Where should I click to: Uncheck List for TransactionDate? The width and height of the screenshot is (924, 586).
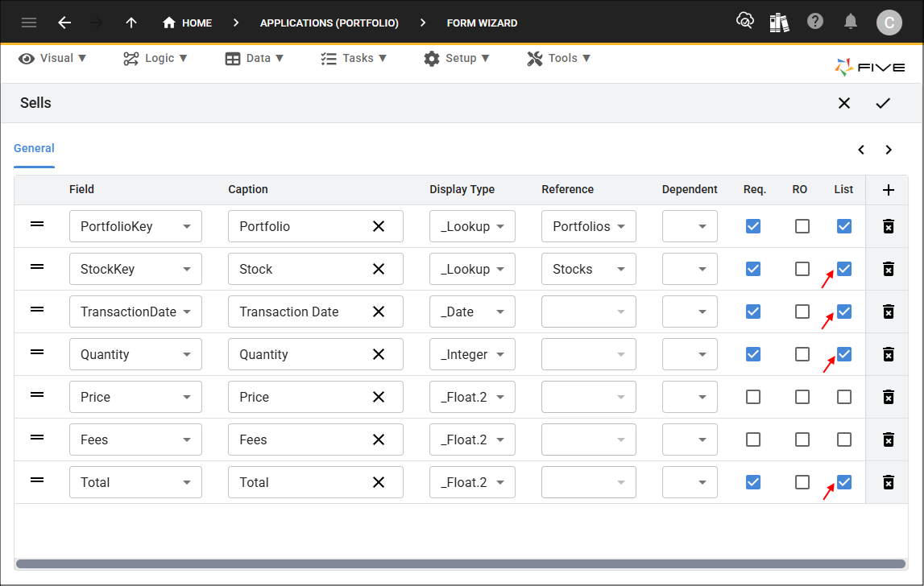point(844,312)
